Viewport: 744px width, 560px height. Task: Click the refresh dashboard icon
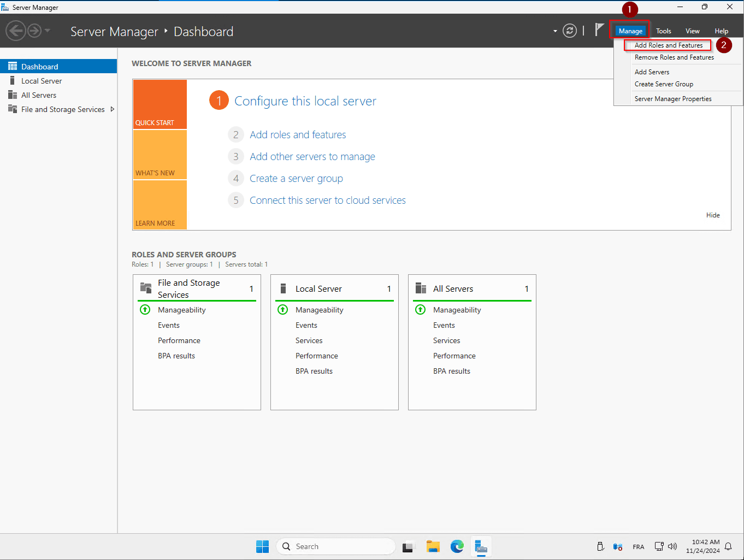(570, 31)
